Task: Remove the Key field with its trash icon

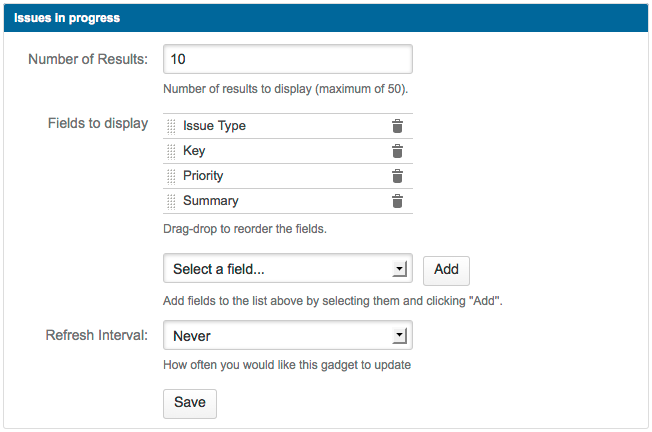Action: 397,151
